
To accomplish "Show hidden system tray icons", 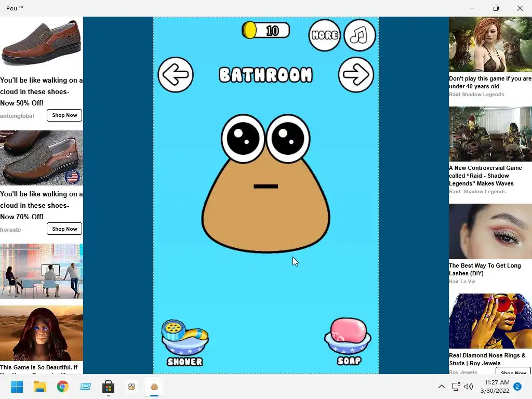I will pos(442,387).
